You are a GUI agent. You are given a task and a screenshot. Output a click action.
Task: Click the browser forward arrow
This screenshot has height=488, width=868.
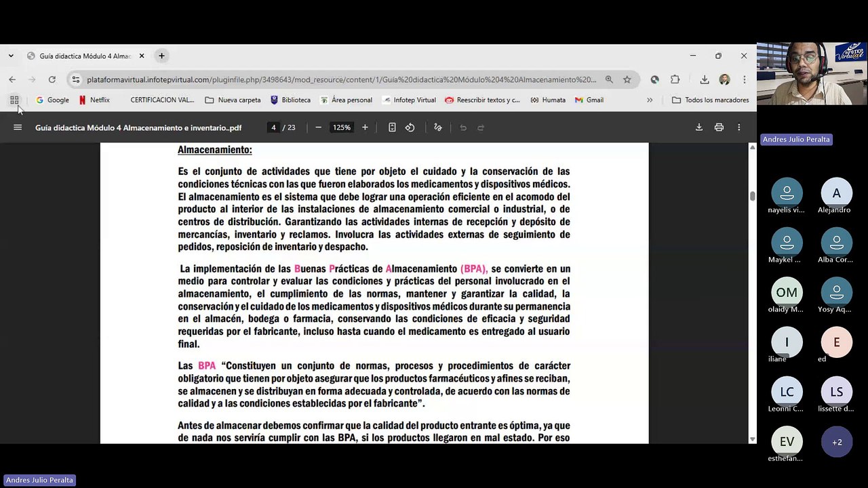[32, 79]
